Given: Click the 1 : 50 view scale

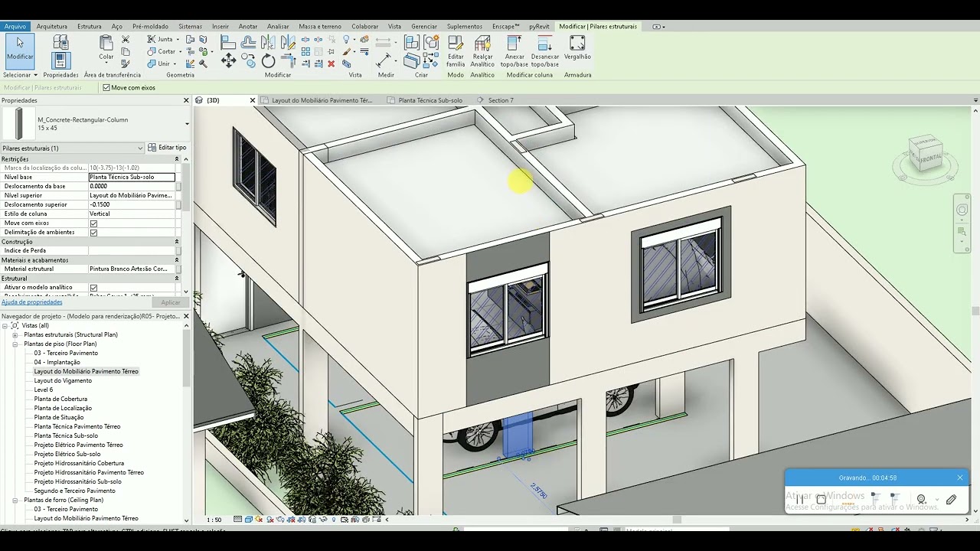Looking at the screenshot, I should (x=214, y=520).
